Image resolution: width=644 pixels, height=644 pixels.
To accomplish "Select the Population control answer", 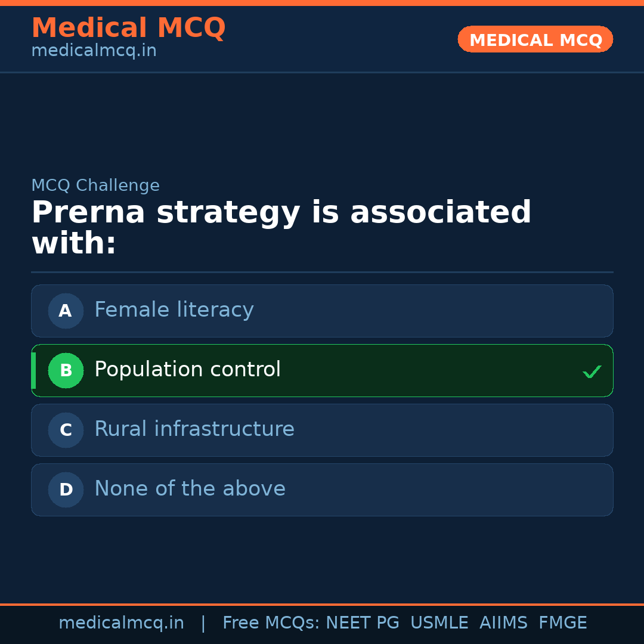I will coord(187,370).
